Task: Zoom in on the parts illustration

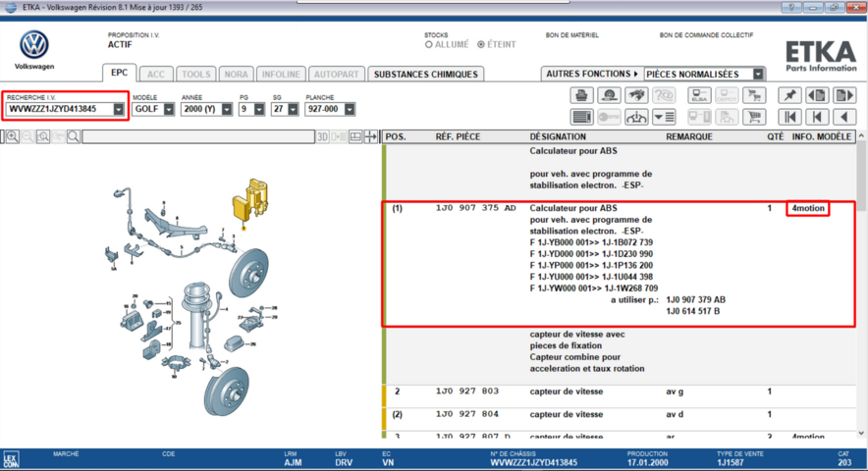Action: [12, 136]
